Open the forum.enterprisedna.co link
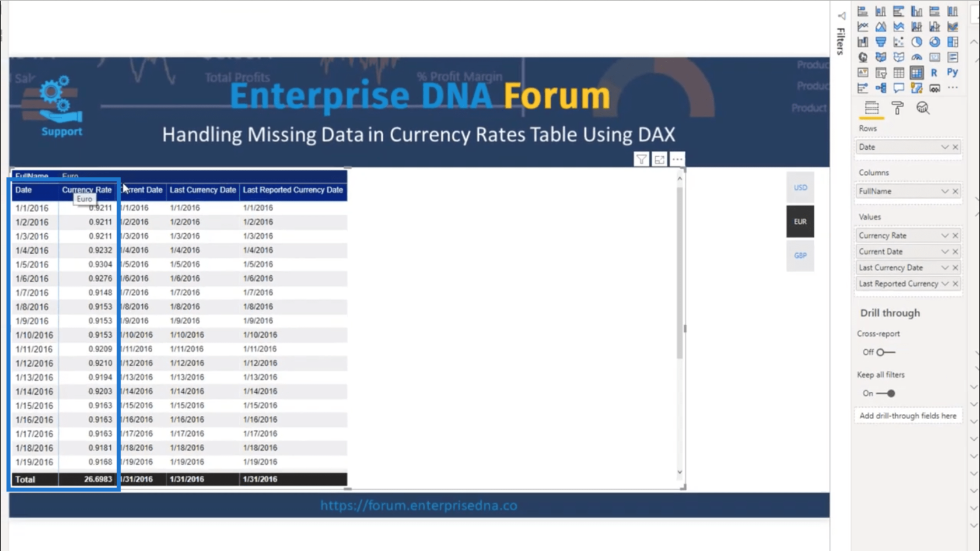This screenshot has height=551, width=980. pos(419,506)
